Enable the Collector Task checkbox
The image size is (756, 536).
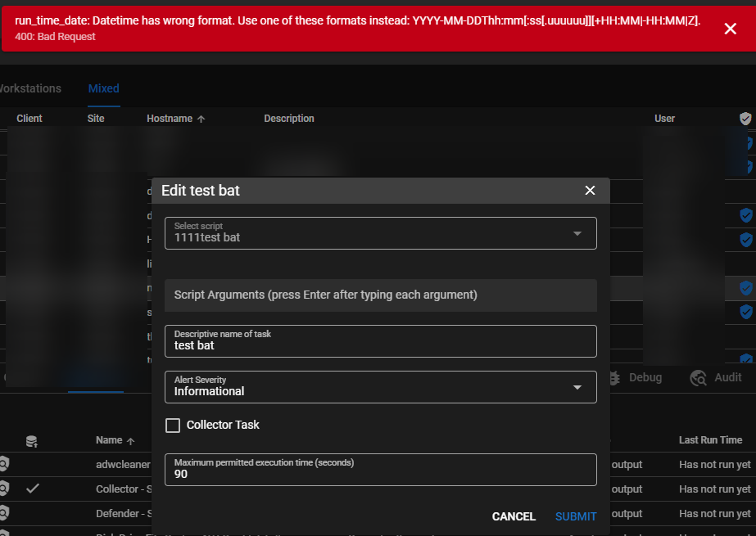click(173, 425)
